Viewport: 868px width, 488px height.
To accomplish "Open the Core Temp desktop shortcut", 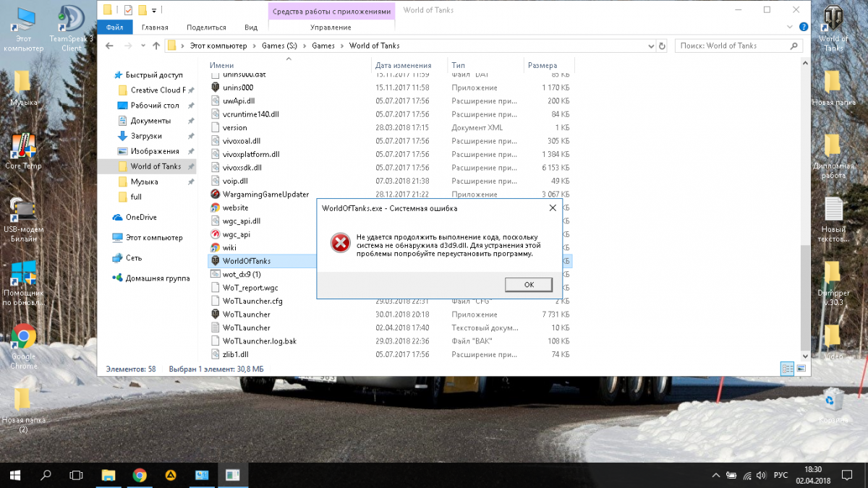I will [23, 147].
